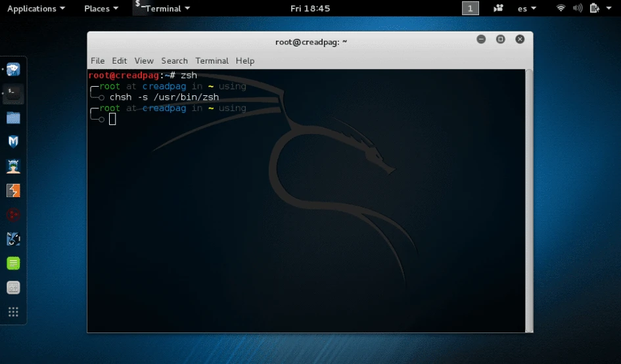Screen dimensions: 621x364
Task: Expand the system menu arrow
Action: click(609, 8)
